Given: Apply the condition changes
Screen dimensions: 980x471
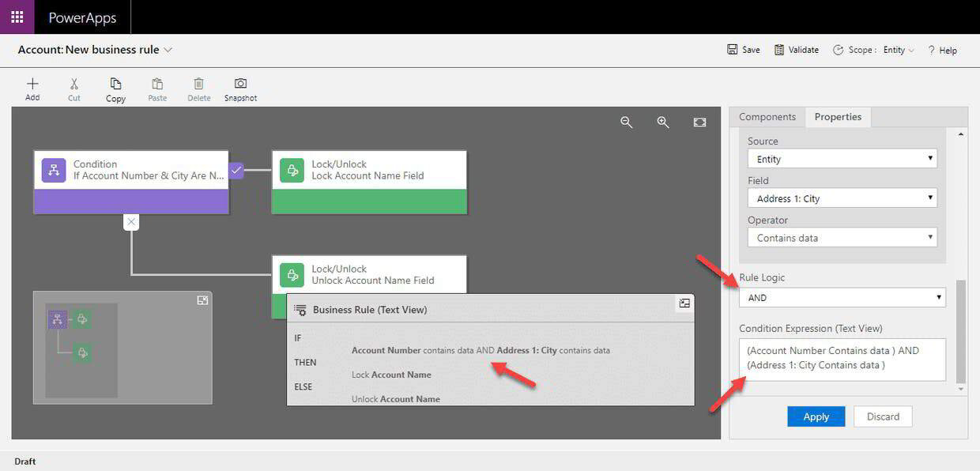Looking at the screenshot, I should (816, 416).
